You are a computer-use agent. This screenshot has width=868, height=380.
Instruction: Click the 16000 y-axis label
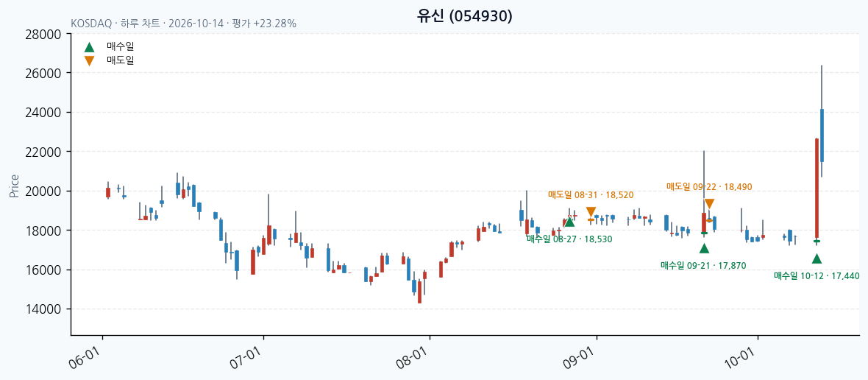(x=43, y=270)
